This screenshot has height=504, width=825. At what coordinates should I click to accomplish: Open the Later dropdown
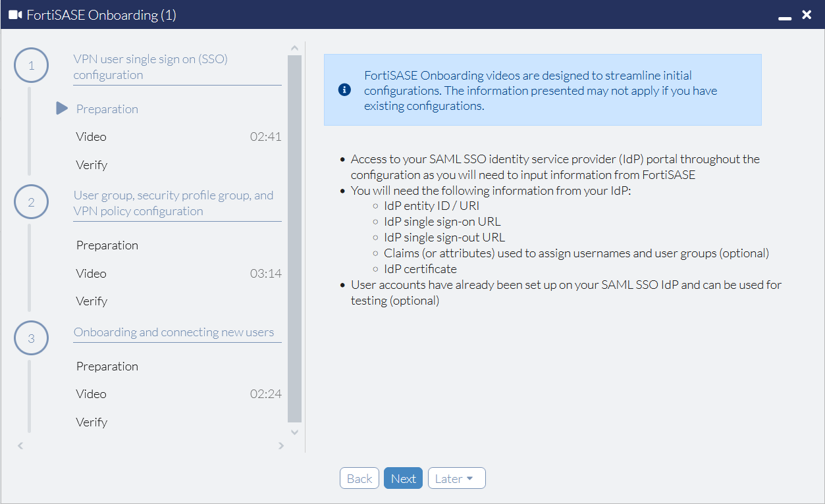coord(456,478)
